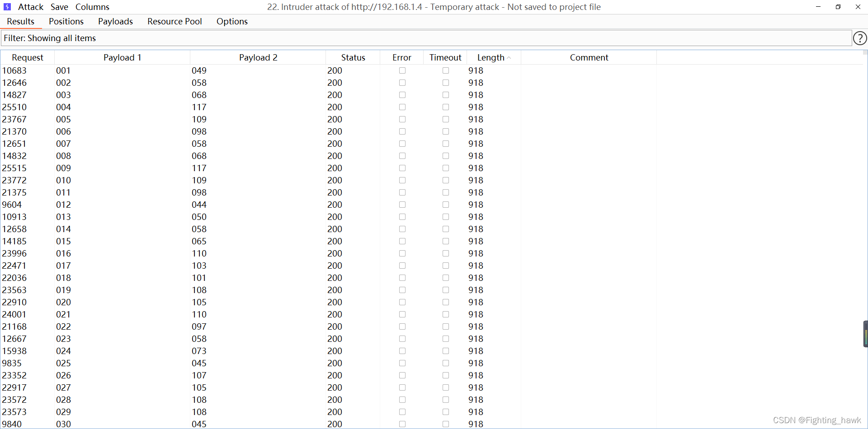Toggle Timeout checkbox for request 12651
The height and width of the screenshot is (429, 868).
(446, 144)
